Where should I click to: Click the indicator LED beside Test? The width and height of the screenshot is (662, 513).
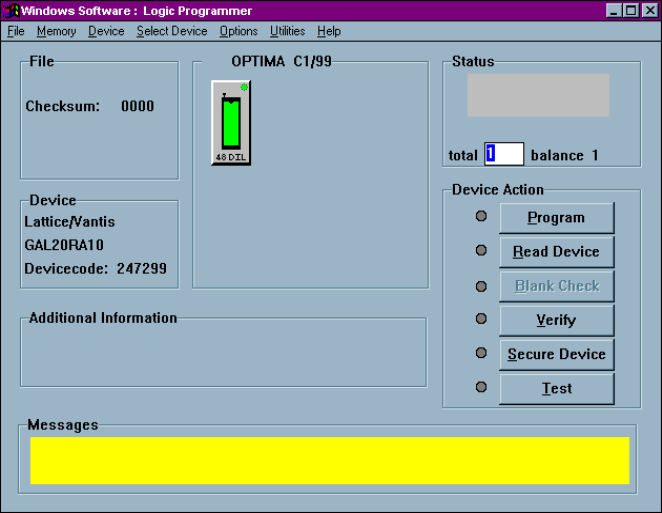click(x=481, y=387)
